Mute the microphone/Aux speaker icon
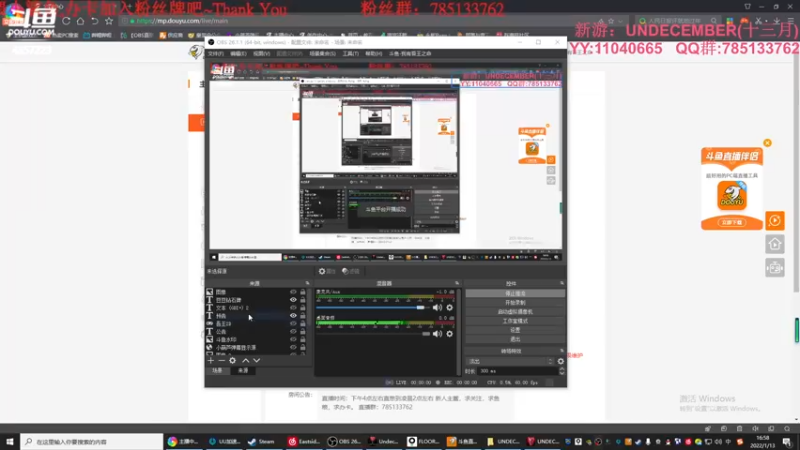800x450 pixels. pyautogui.click(x=437, y=308)
